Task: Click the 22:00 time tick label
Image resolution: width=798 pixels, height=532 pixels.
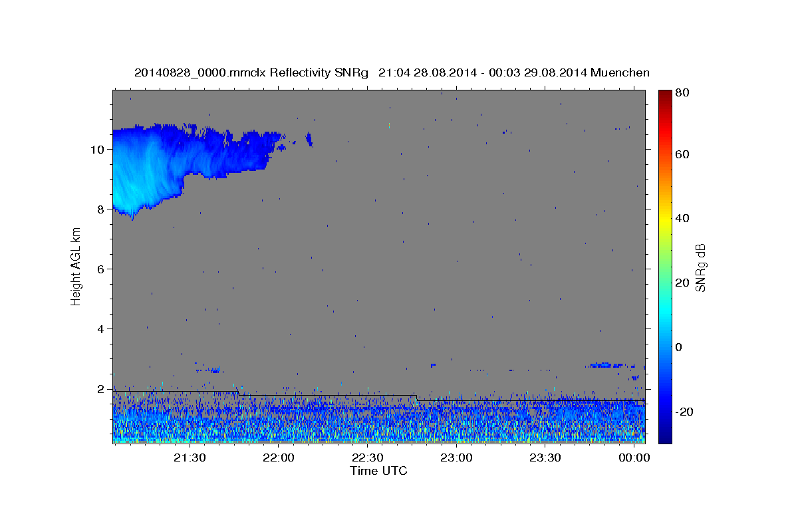Action: tap(279, 458)
